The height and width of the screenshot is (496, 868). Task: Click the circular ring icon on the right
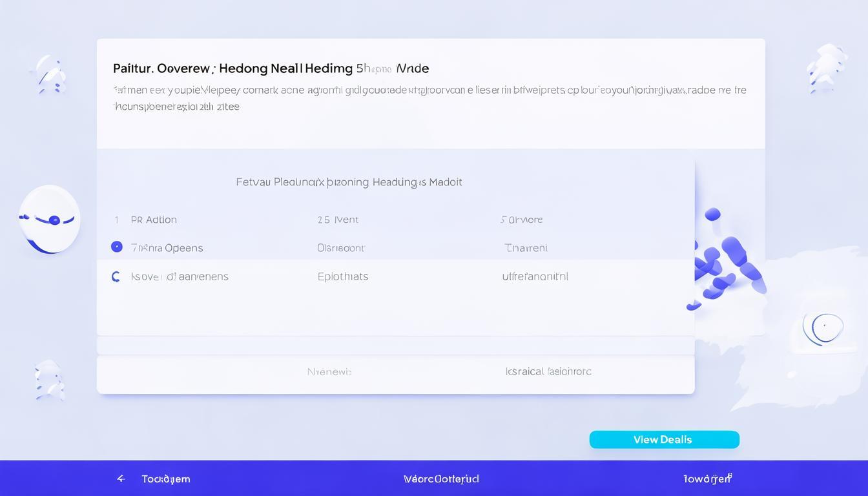(823, 328)
